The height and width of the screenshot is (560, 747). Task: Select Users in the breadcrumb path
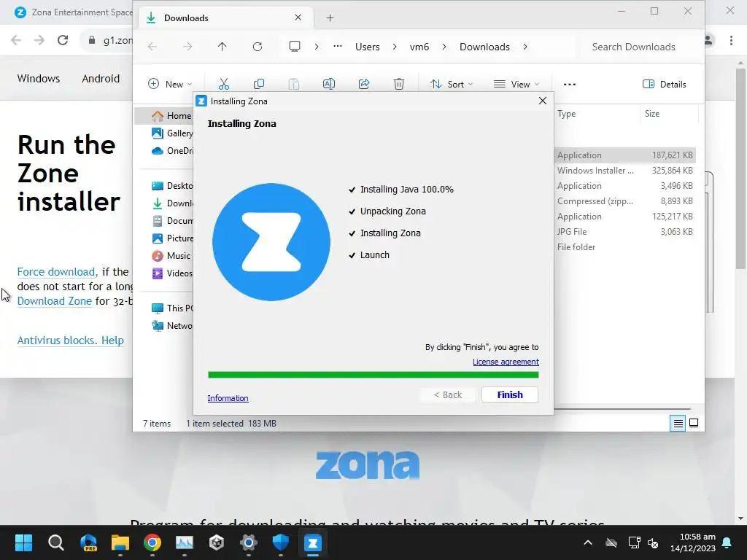pyautogui.click(x=368, y=47)
